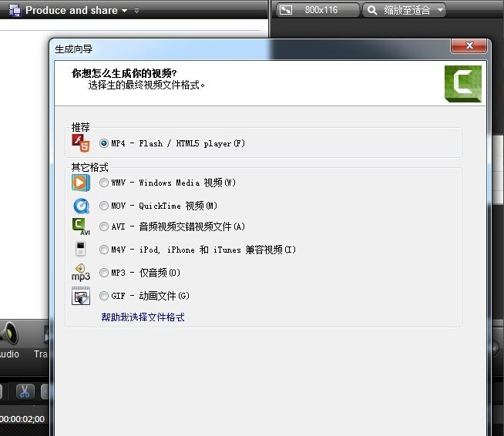
Task: Select M4V iPod iPhone iTunes format
Action: (x=103, y=250)
